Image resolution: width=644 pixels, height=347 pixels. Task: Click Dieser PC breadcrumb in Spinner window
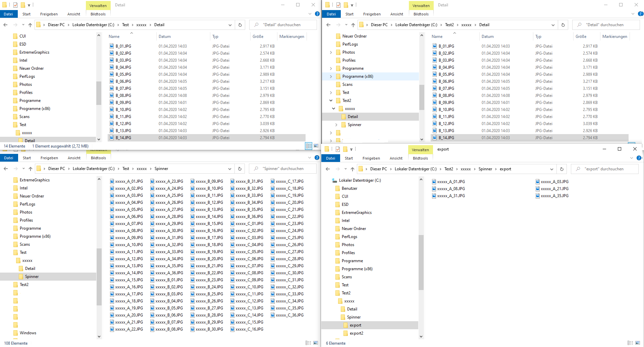(x=57, y=169)
